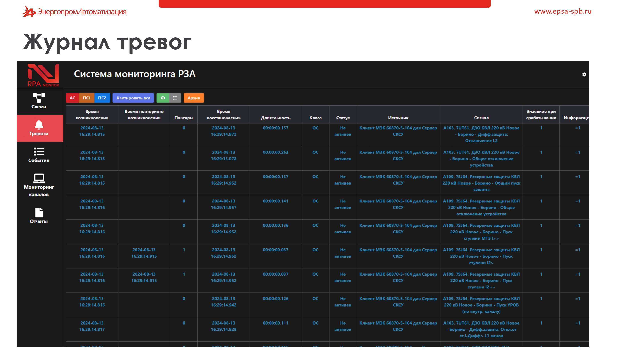Toggle the green eye visibility button

163,98
